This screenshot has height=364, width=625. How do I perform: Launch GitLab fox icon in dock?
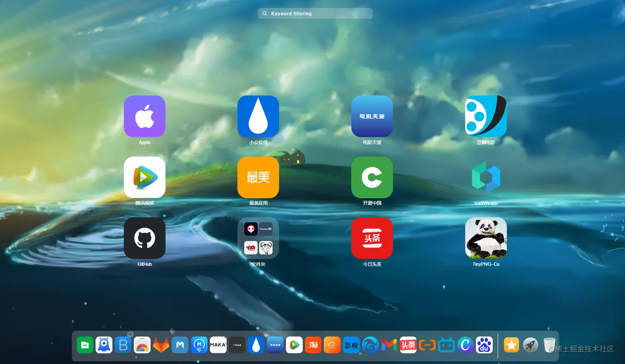tap(161, 345)
